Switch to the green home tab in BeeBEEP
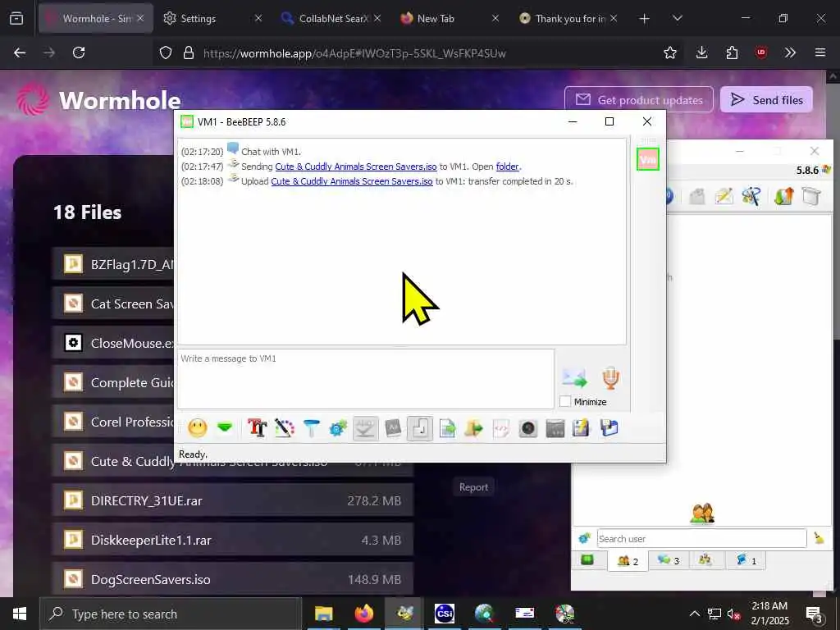Screen dimensions: 840x630 click(x=587, y=560)
